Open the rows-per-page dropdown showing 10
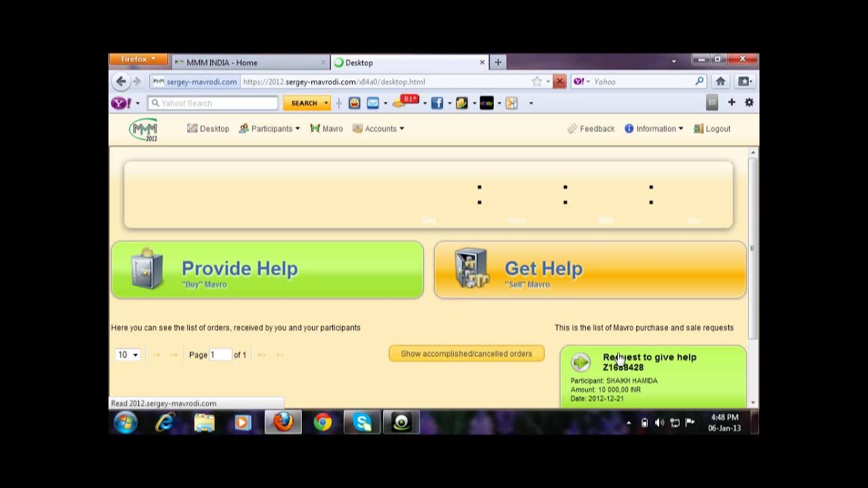This screenshot has height=488, width=868. (x=127, y=354)
